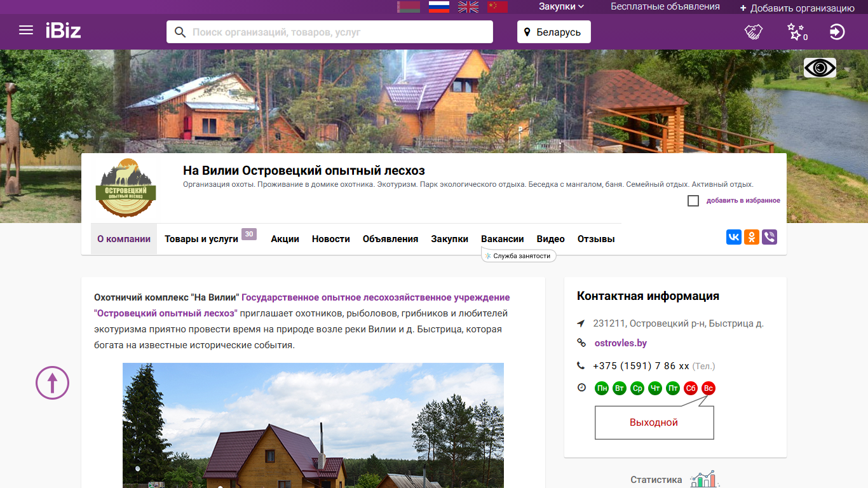Open the 'Вакансии' tab
This screenshot has width=868, height=488.
(x=503, y=239)
